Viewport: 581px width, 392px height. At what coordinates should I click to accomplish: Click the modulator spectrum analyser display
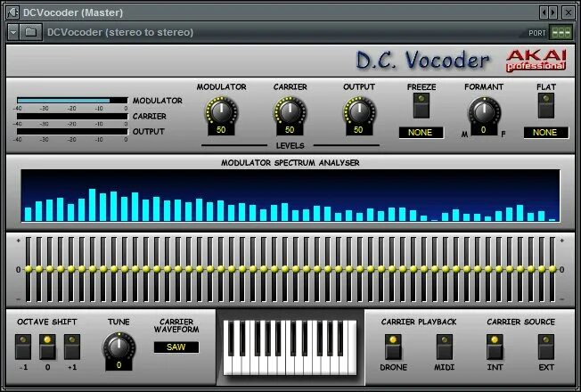click(x=290, y=196)
